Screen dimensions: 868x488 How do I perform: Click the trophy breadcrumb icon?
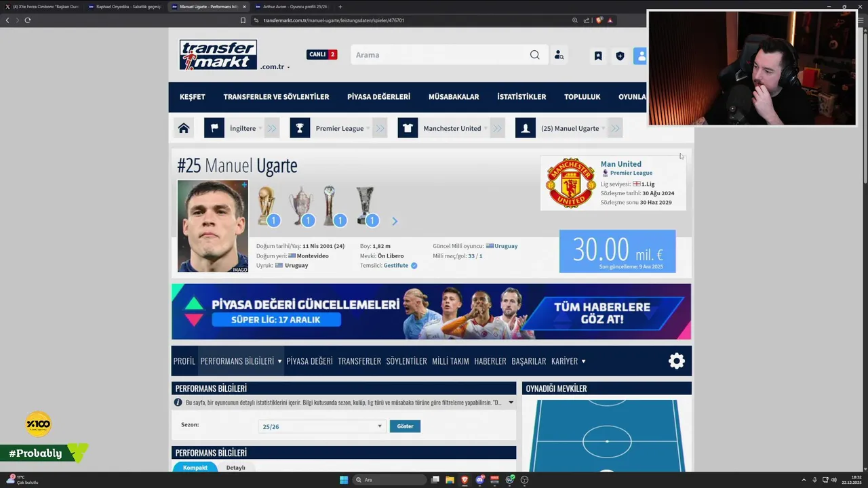300,128
